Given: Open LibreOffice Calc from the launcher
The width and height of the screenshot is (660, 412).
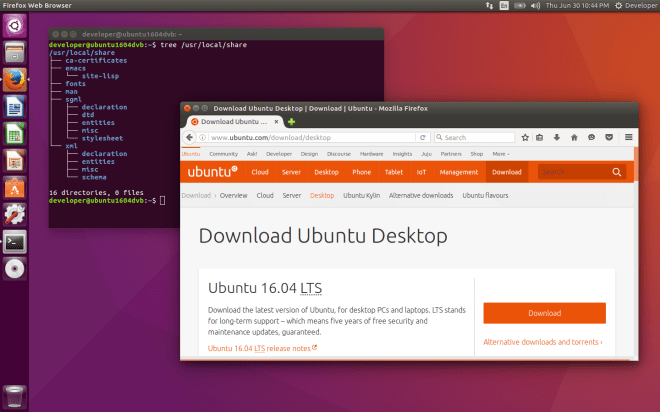Looking at the screenshot, I should (14, 134).
